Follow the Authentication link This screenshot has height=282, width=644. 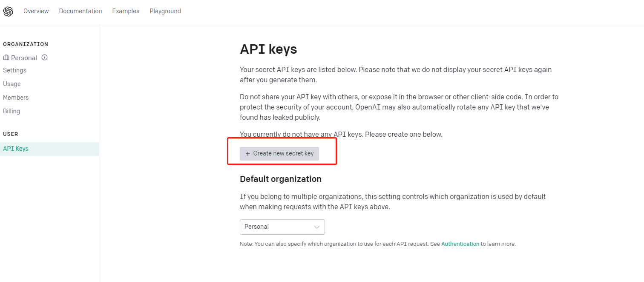(460, 244)
